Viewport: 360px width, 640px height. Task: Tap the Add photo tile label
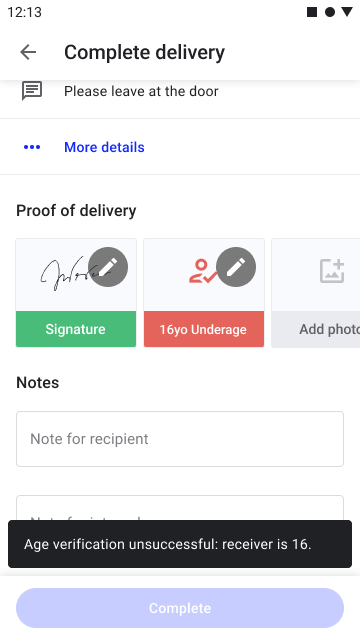(x=329, y=329)
